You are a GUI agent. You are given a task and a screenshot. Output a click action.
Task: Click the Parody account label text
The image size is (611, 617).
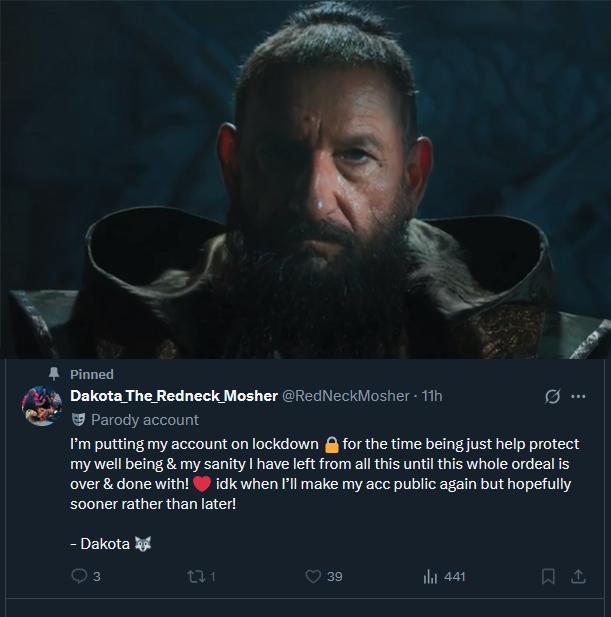point(144,420)
